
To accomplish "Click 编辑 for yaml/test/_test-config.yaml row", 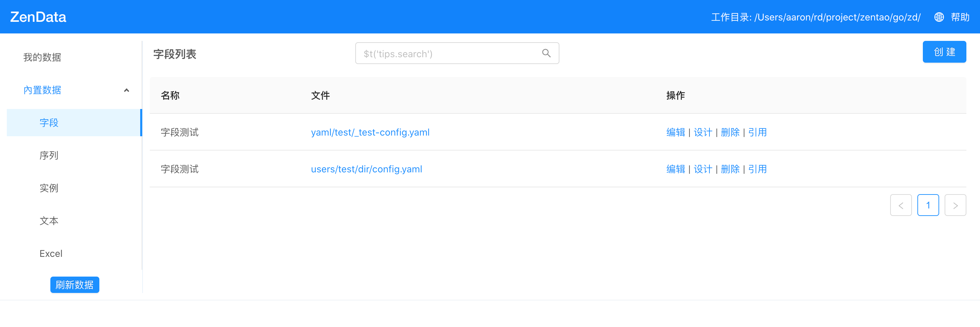I will 675,132.
